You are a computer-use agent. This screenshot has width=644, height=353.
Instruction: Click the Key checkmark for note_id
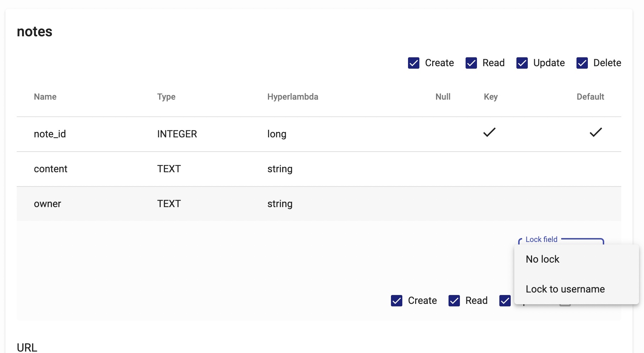(489, 132)
